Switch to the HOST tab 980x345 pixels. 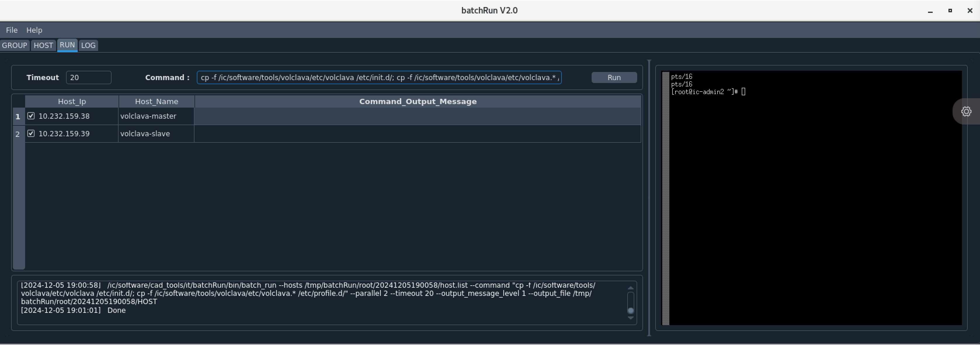pyautogui.click(x=44, y=45)
